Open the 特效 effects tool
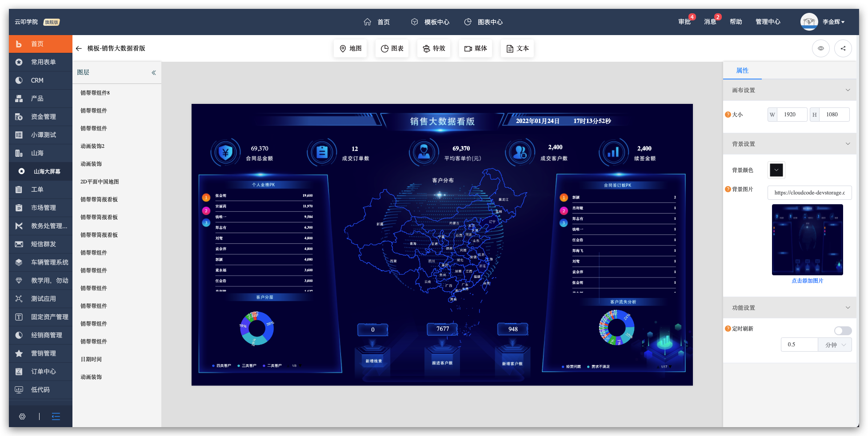 coord(434,48)
